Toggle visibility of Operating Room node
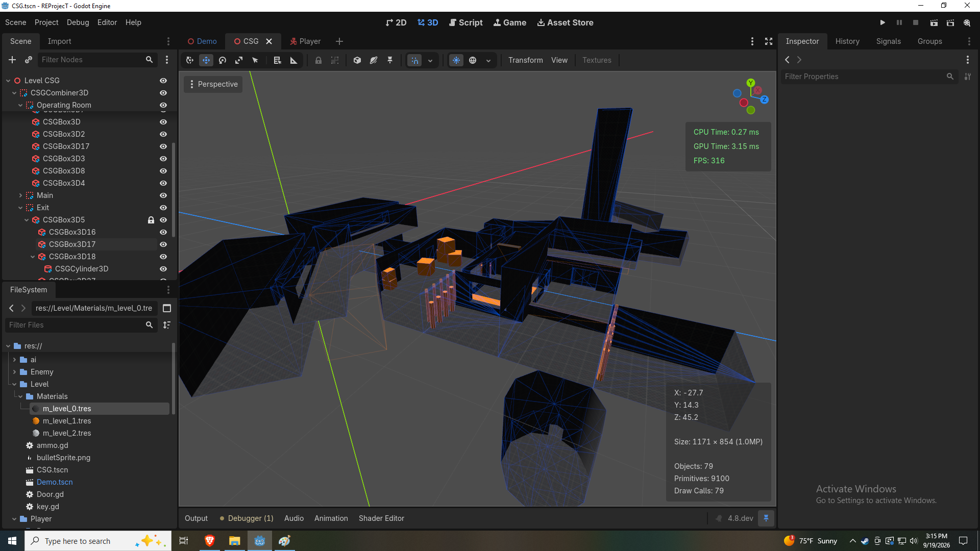The width and height of the screenshot is (980, 551). (163, 105)
